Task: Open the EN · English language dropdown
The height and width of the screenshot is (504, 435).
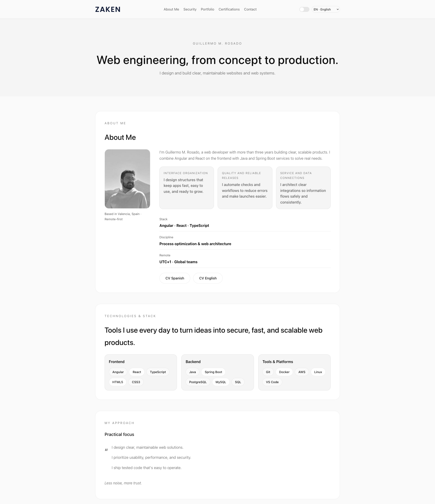Action: click(x=325, y=9)
